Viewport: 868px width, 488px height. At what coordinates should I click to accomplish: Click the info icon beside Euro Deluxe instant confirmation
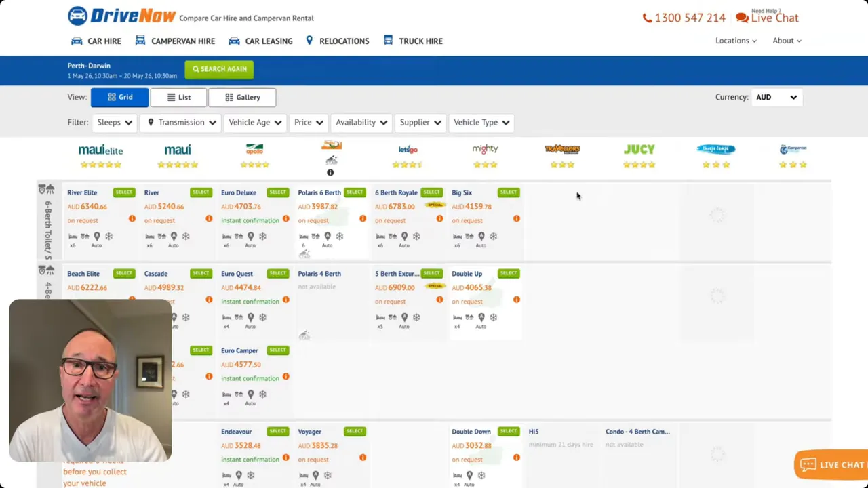click(x=285, y=220)
